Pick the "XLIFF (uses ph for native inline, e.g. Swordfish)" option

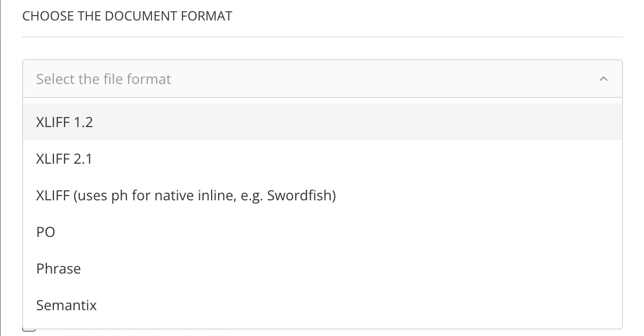(x=186, y=195)
